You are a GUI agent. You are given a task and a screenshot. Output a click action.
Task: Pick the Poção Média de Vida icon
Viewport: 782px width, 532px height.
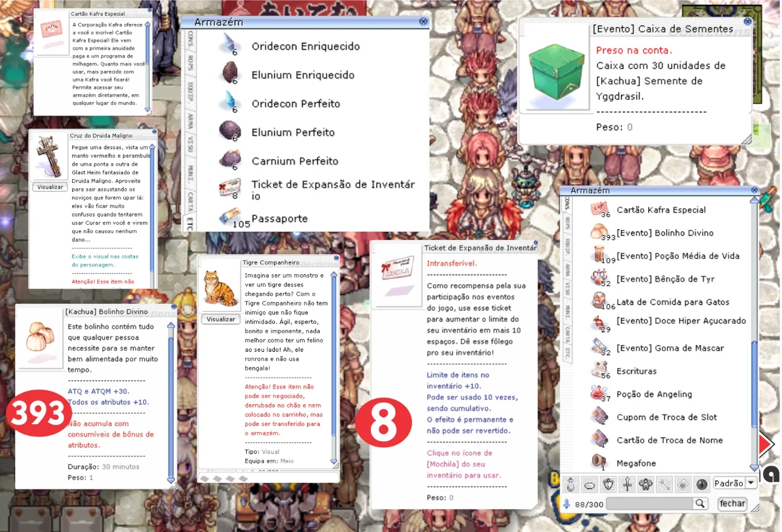(x=599, y=255)
